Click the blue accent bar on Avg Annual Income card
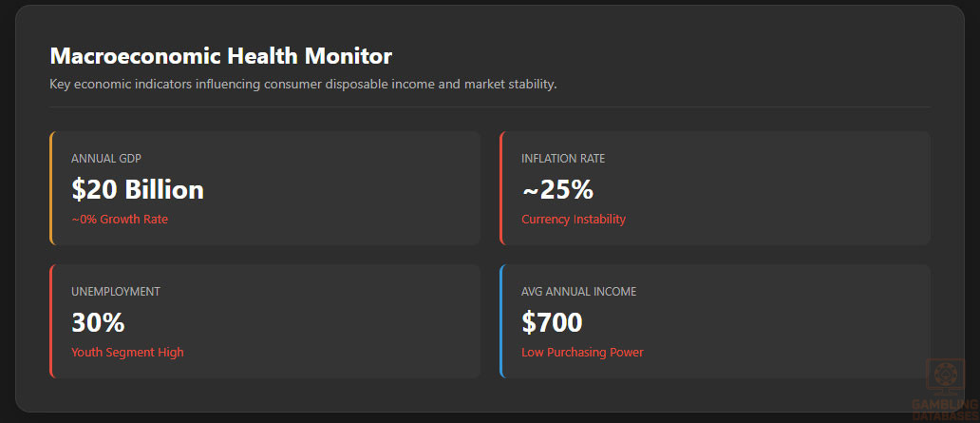The image size is (980, 423). (500, 321)
